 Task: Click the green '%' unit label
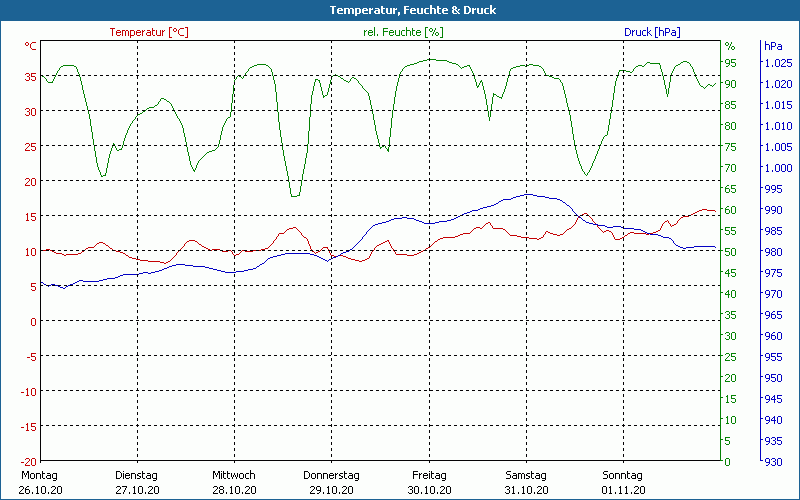click(730, 46)
